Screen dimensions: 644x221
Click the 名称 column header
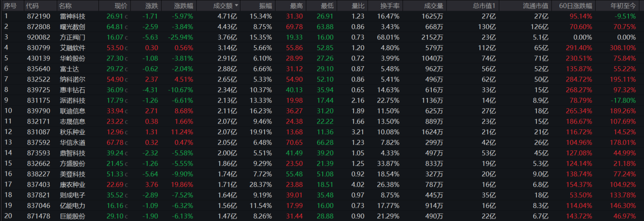click(66, 6)
